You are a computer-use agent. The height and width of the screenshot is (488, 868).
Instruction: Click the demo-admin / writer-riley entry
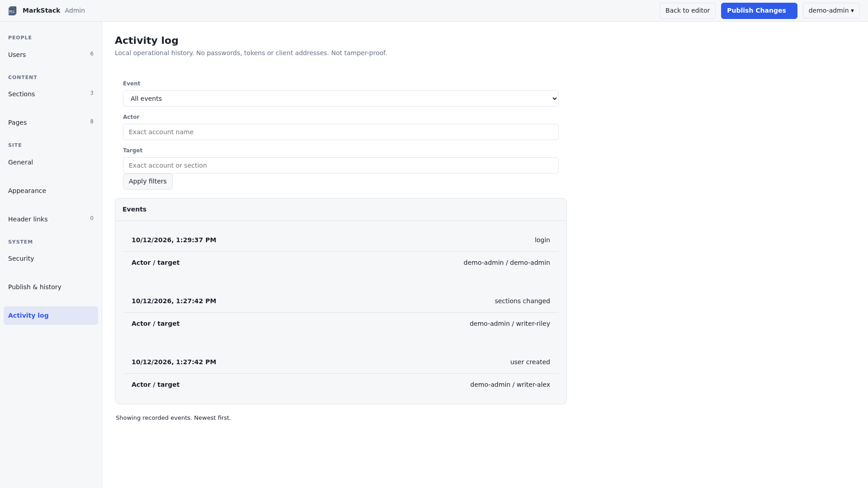(509, 324)
